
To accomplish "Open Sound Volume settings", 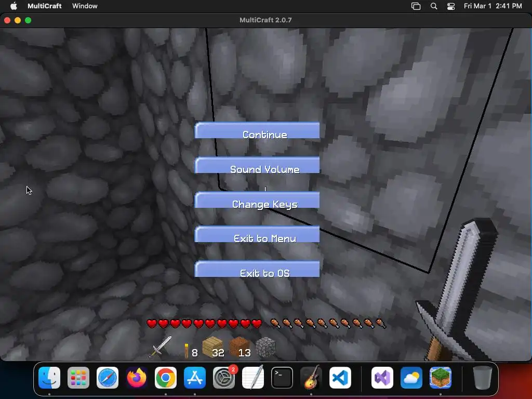I will tap(257, 165).
